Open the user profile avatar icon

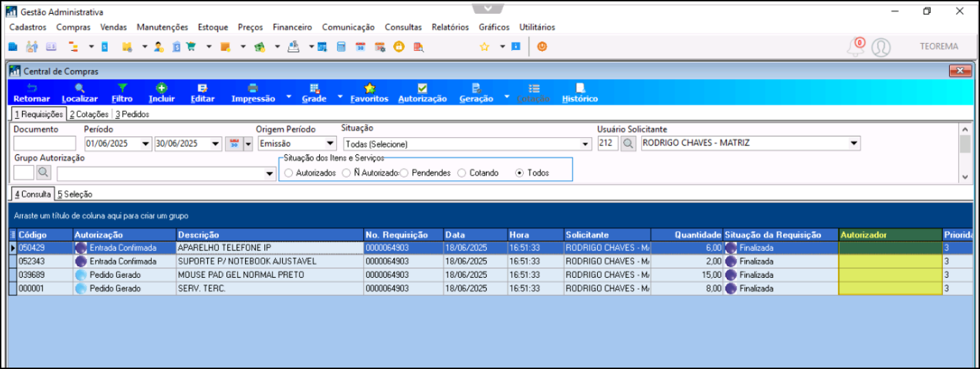tap(881, 47)
